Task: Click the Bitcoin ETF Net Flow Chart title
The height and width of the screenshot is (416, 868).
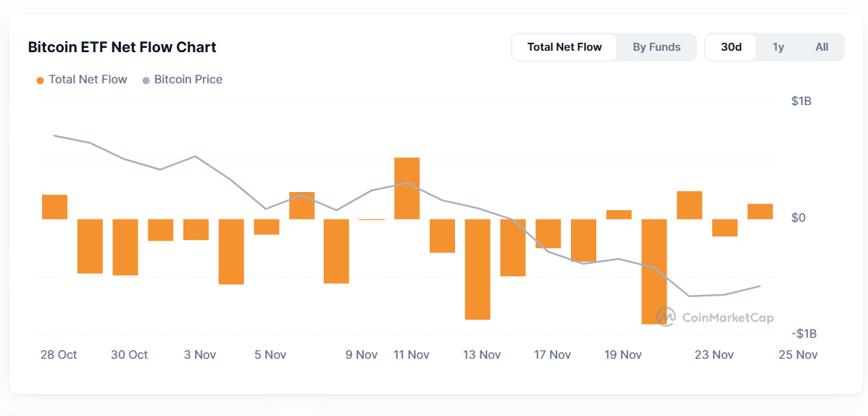Action: click(122, 47)
